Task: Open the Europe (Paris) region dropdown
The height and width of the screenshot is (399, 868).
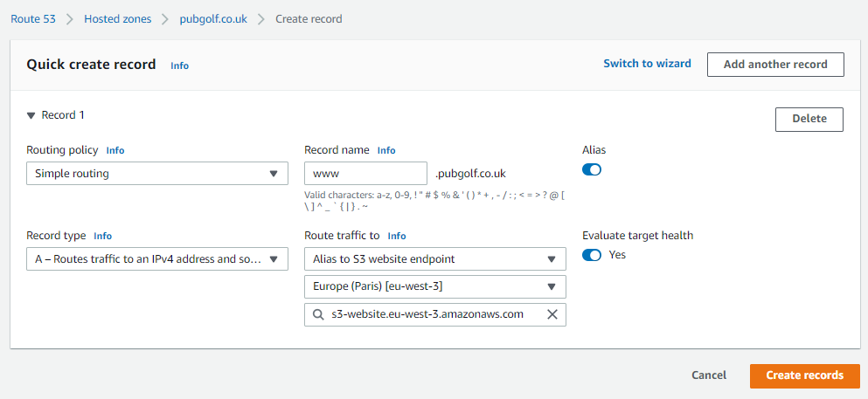Action: pos(435,286)
